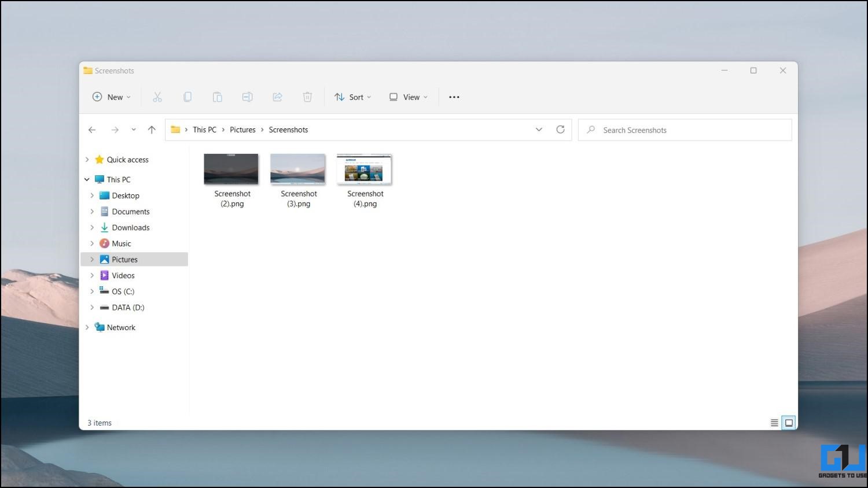Minimize the Screenshots window
Screen dimensions: 868x488
(x=724, y=71)
